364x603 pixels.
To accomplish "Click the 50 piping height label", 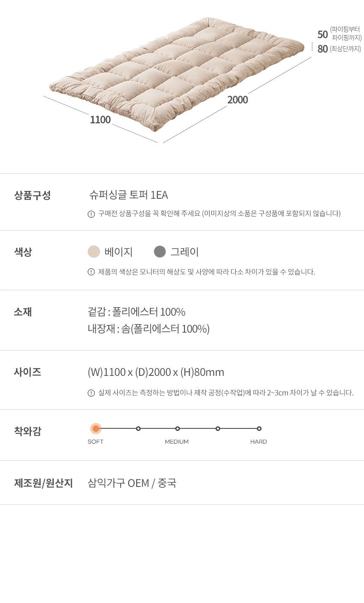I will 323,34.
